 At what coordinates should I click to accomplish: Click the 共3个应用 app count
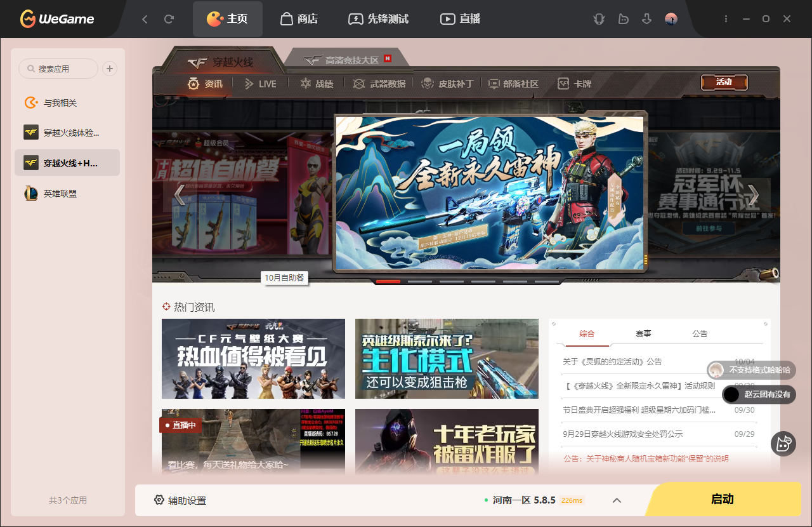[68, 500]
